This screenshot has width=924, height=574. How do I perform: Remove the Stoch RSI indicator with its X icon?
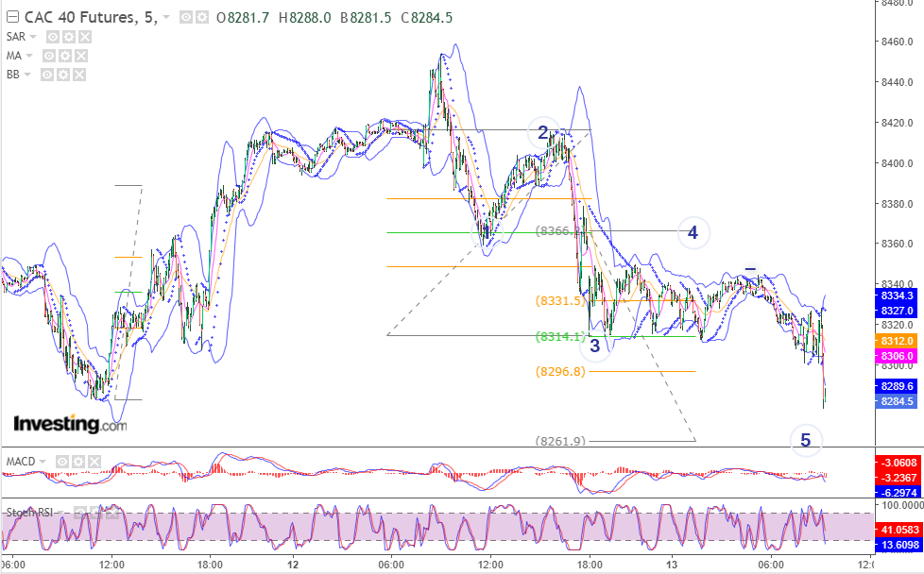coord(112,513)
